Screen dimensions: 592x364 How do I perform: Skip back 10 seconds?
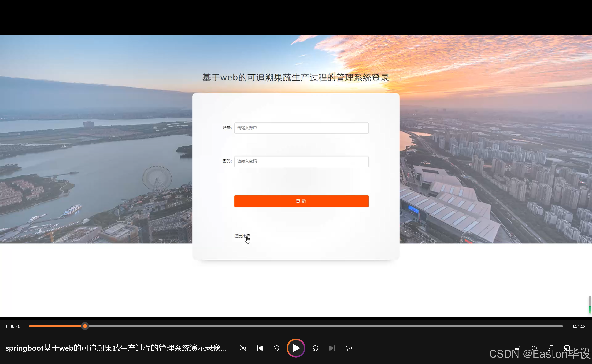point(276,348)
